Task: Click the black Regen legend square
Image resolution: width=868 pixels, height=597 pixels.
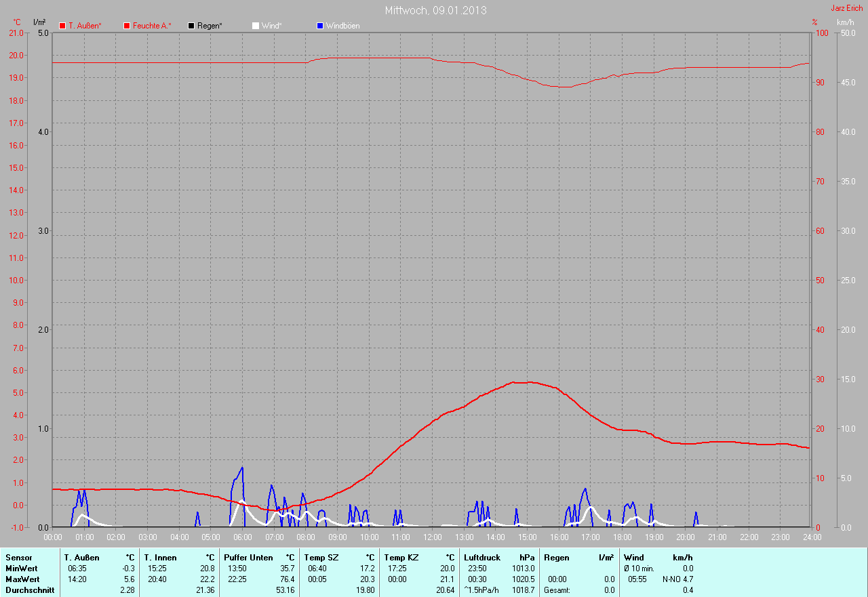Action: (191, 26)
